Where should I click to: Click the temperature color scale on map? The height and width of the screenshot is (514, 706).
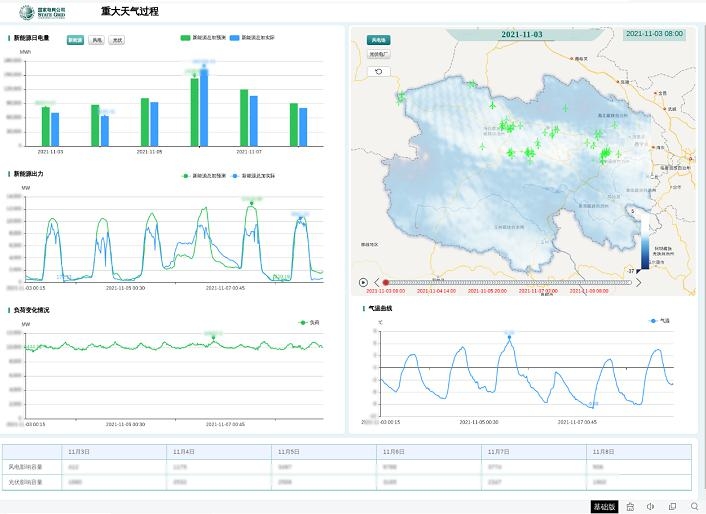[x=645, y=241]
